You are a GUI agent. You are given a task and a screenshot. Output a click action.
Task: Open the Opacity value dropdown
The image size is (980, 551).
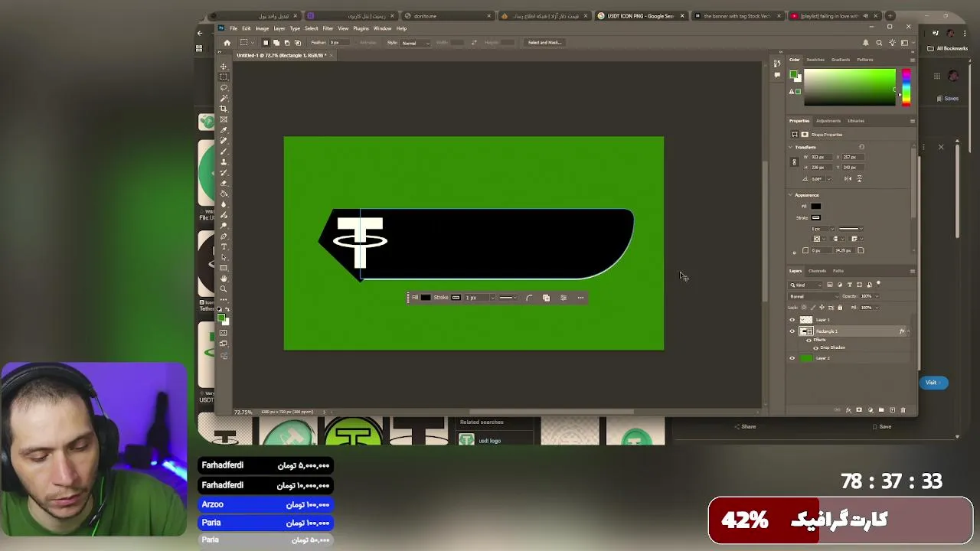(877, 296)
